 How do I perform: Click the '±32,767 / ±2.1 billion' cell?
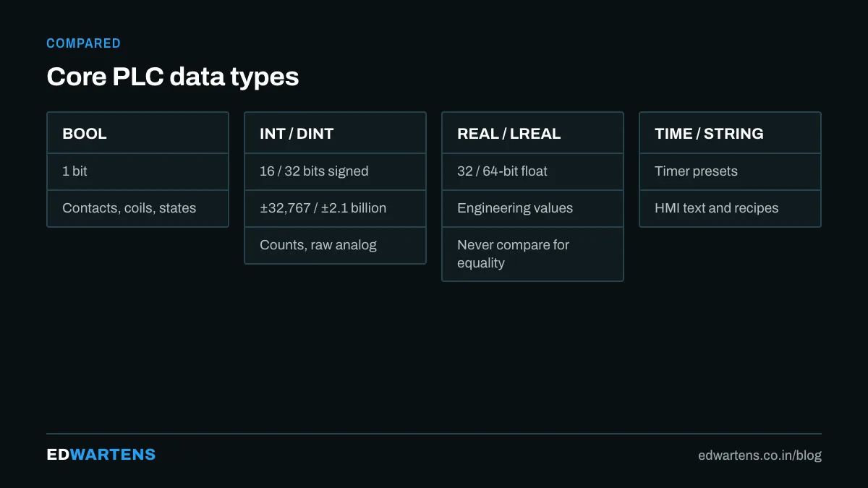click(x=335, y=208)
